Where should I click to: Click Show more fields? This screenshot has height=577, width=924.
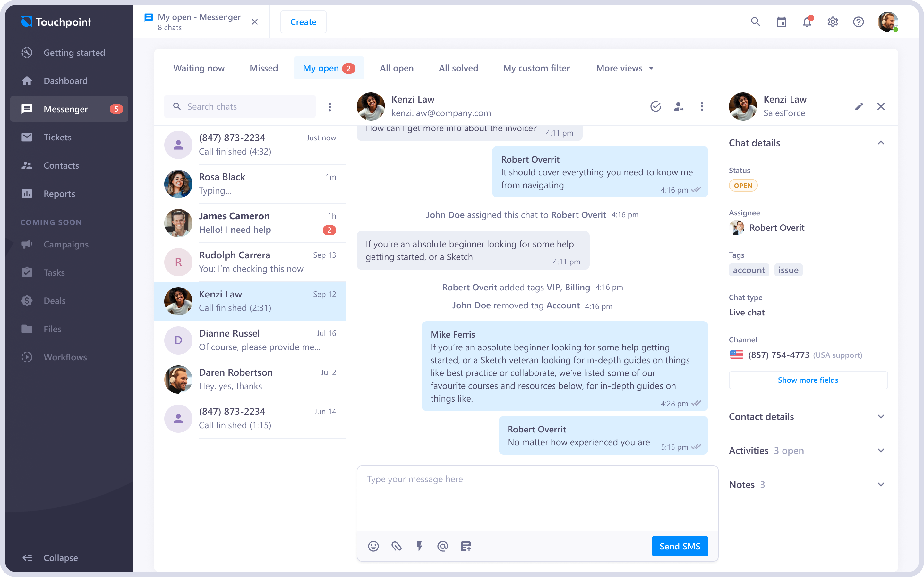point(808,380)
